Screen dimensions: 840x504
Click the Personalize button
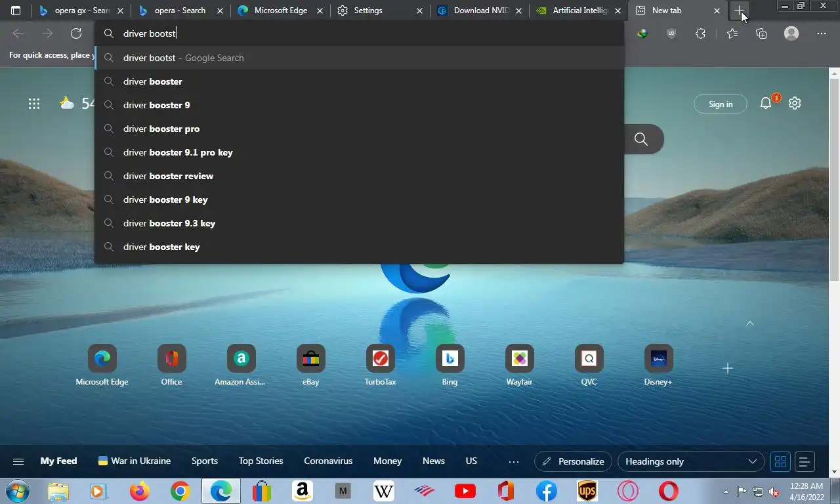tap(574, 461)
